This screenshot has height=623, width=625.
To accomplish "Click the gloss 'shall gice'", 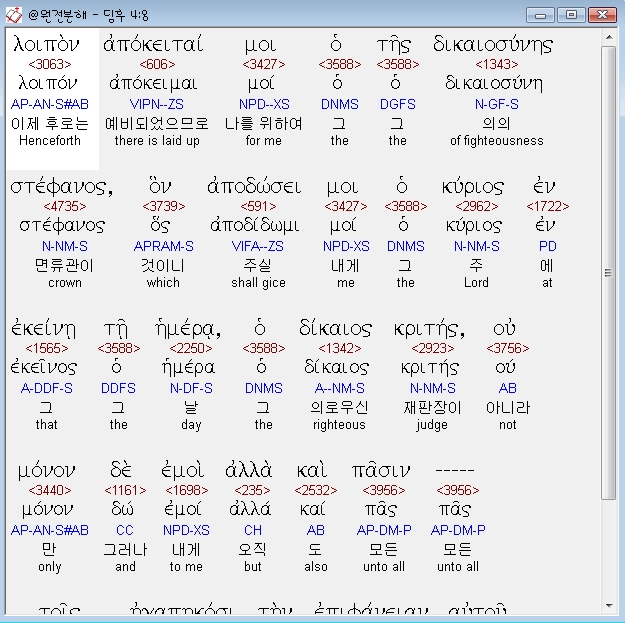I will click(258, 283).
